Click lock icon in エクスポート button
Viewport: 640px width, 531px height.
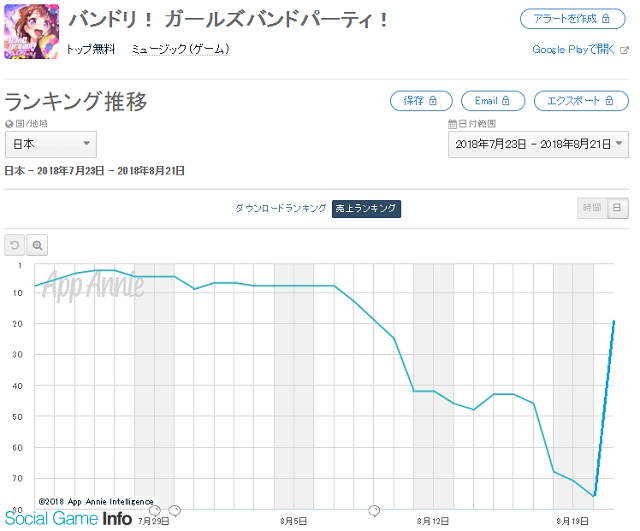coord(609,101)
